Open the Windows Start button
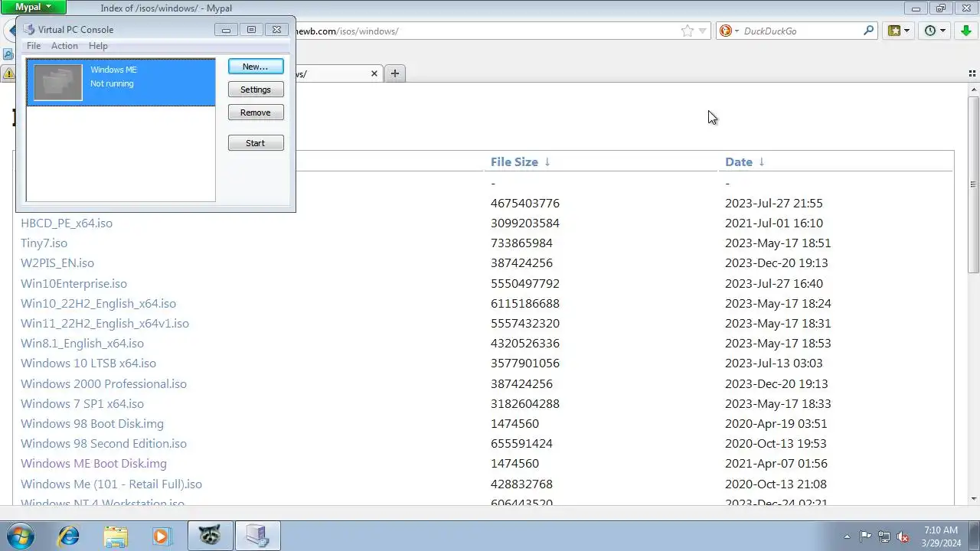The height and width of the screenshot is (551, 980). pyautogui.click(x=19, y=536)
